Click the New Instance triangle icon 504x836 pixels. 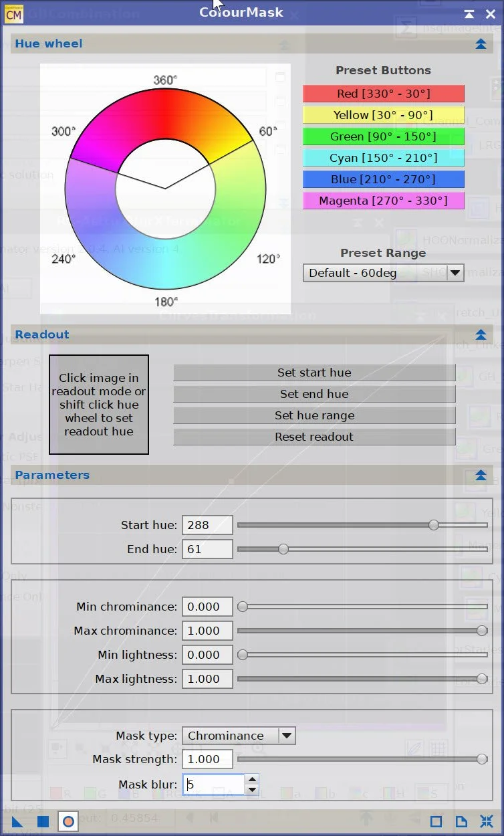17,821
